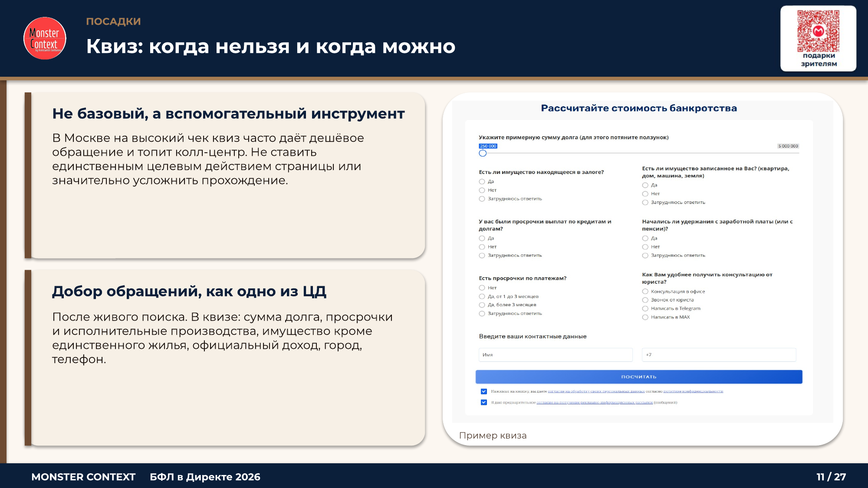Select 'Нет' for property registered in your name
Image resolution: width=868 pixels, height=488 pixels.
645,194
